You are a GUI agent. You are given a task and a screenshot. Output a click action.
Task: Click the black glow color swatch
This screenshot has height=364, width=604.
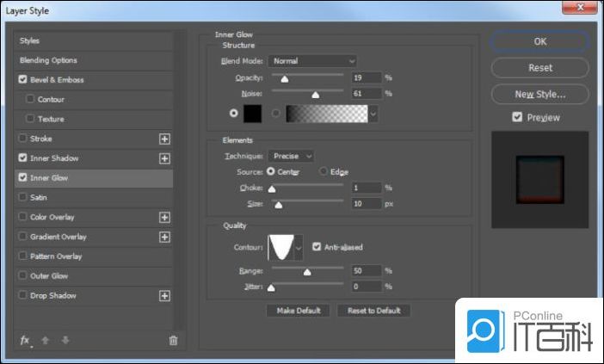[251, 113]
